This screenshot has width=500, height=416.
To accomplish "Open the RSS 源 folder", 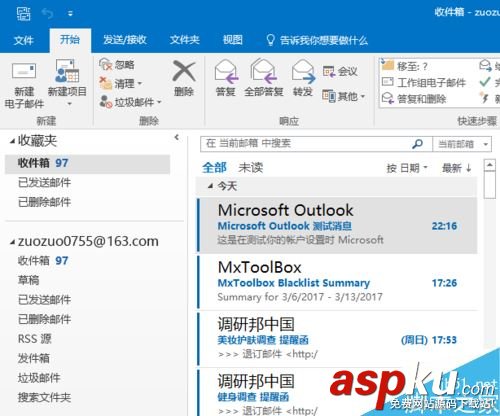I will [x=35, y=339].
